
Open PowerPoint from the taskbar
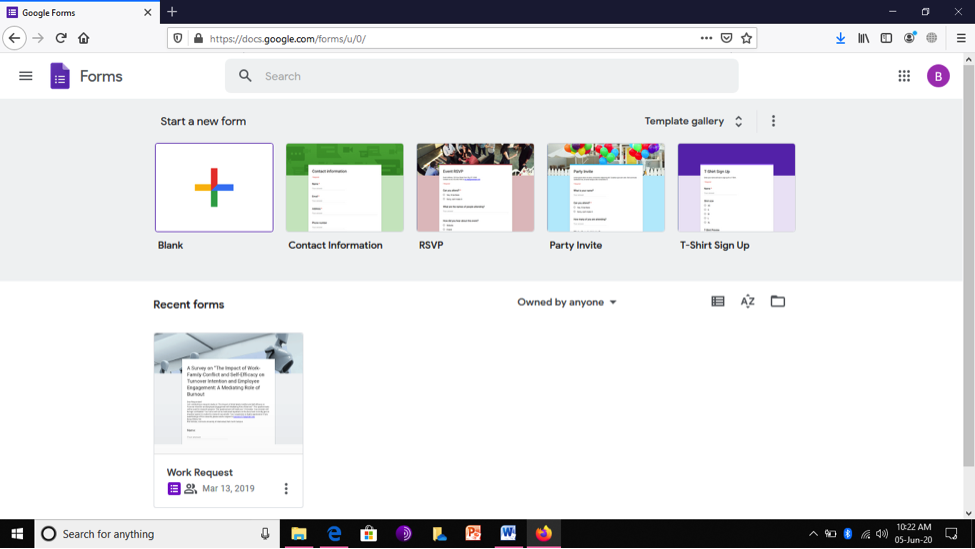[x=473, y=534]
